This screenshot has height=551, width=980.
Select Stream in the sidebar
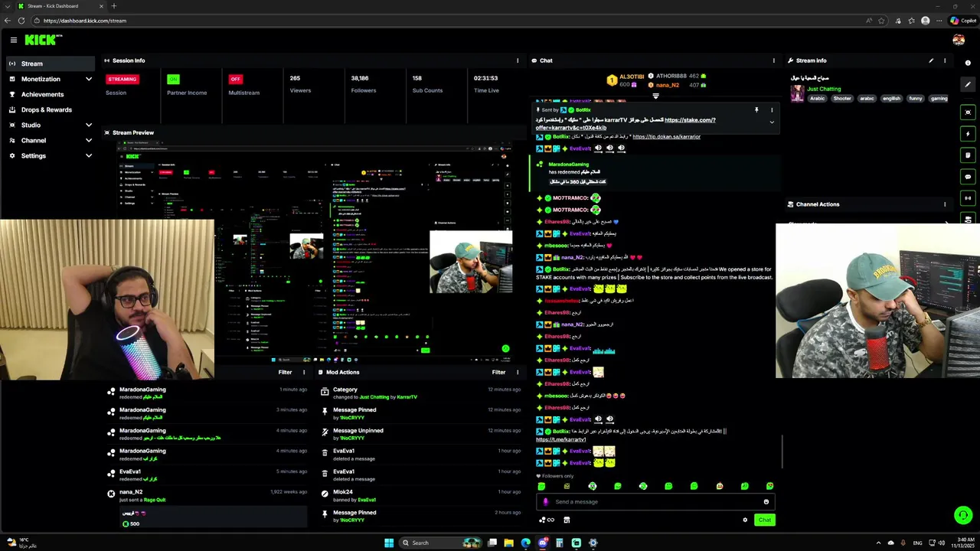click(x=50, y=64)
